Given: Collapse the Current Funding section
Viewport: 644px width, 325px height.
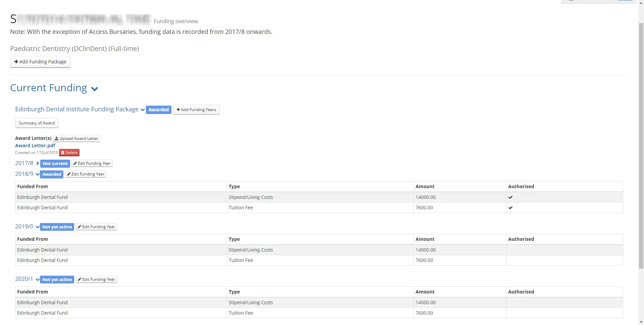Looking at the screenshot, I should coord(95,89).
